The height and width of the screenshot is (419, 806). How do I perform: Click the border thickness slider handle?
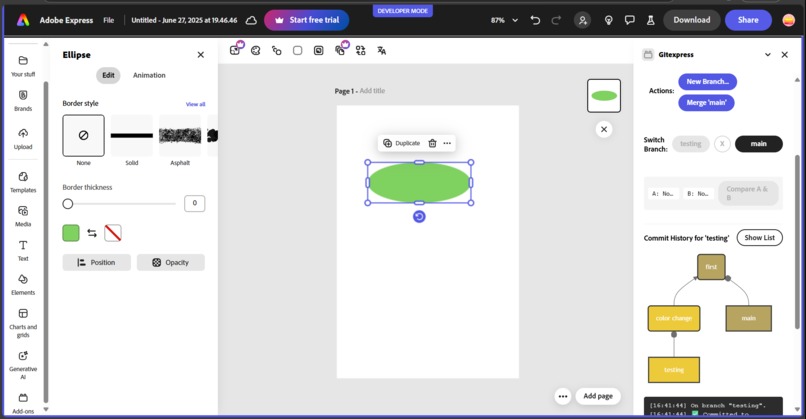click(x=68, y=204)
